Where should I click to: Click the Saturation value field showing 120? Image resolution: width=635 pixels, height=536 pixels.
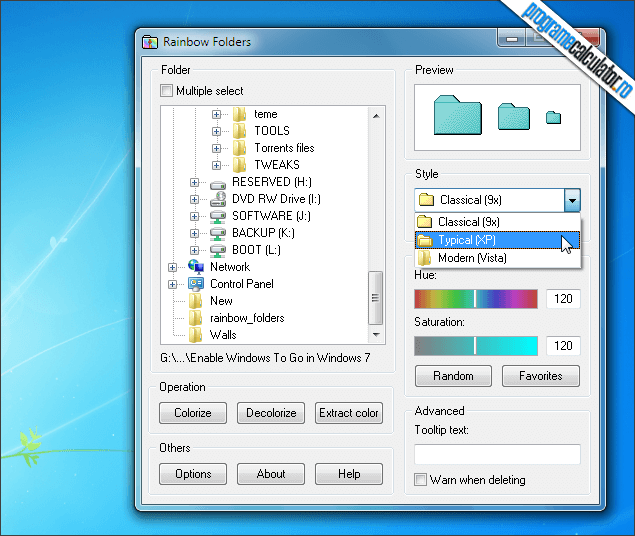point(563,346)
